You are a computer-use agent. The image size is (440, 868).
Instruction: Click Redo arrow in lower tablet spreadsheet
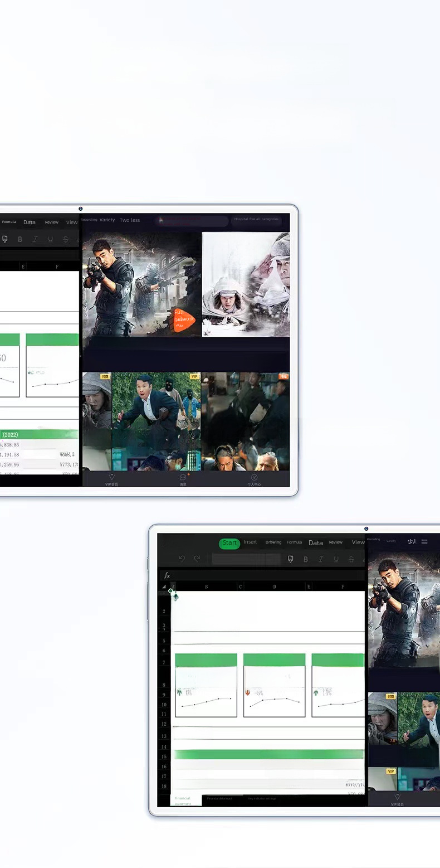(197, 559)
